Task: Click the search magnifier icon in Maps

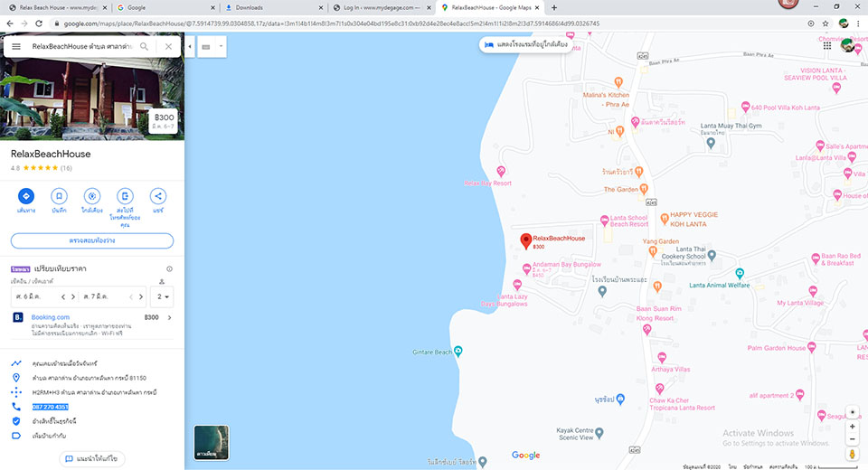Action: point(144,46)
